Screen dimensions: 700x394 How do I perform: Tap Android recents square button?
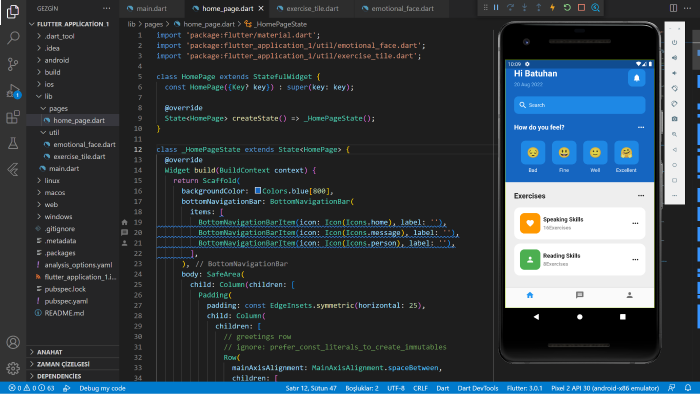click(623, 317)
